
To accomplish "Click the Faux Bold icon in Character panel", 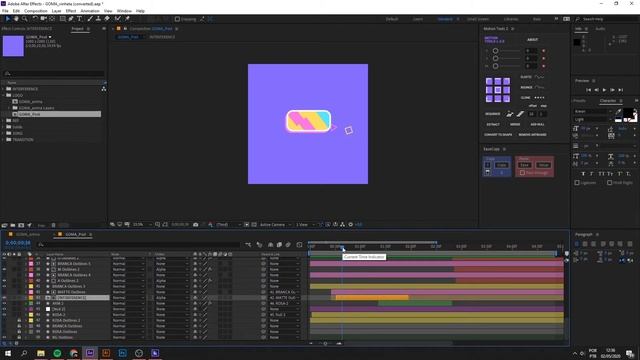I will point(583,174).
